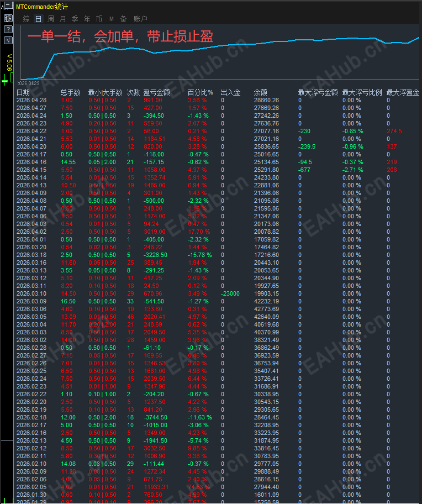
Task: Click the 出入金 column header
Action: pos(230,93)
